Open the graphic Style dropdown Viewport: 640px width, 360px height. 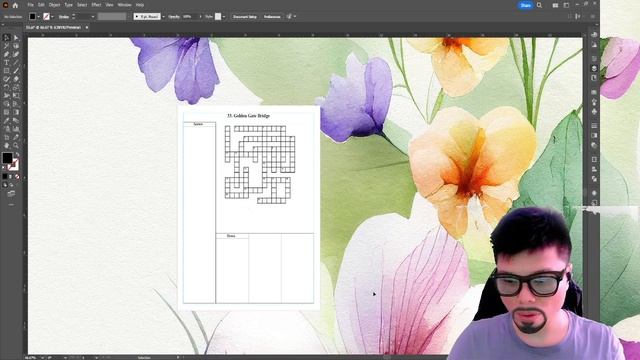click(224, 17)
